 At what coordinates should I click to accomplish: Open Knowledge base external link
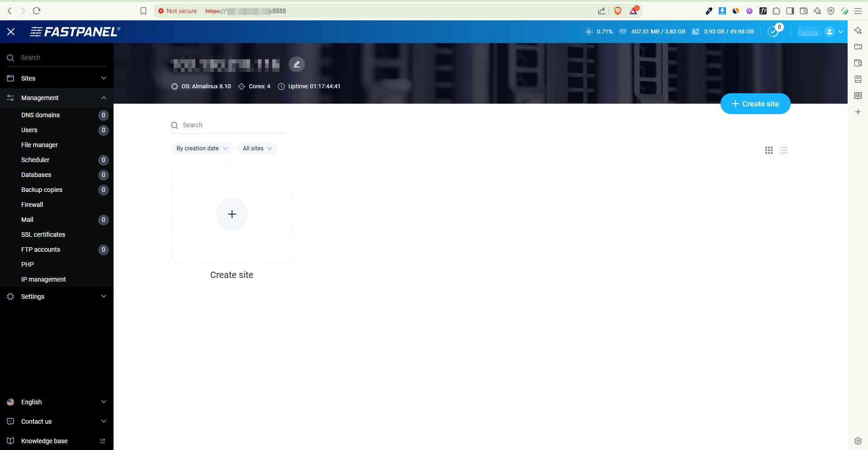tap(44, 441)
